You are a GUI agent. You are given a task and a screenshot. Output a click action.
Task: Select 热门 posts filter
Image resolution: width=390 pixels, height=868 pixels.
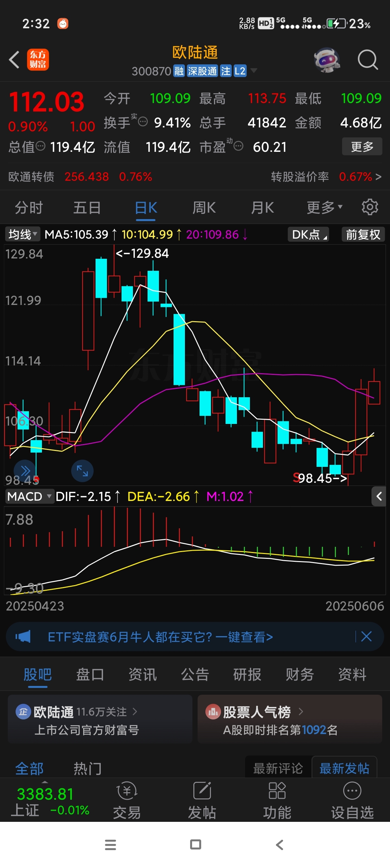tap(87, 768)
